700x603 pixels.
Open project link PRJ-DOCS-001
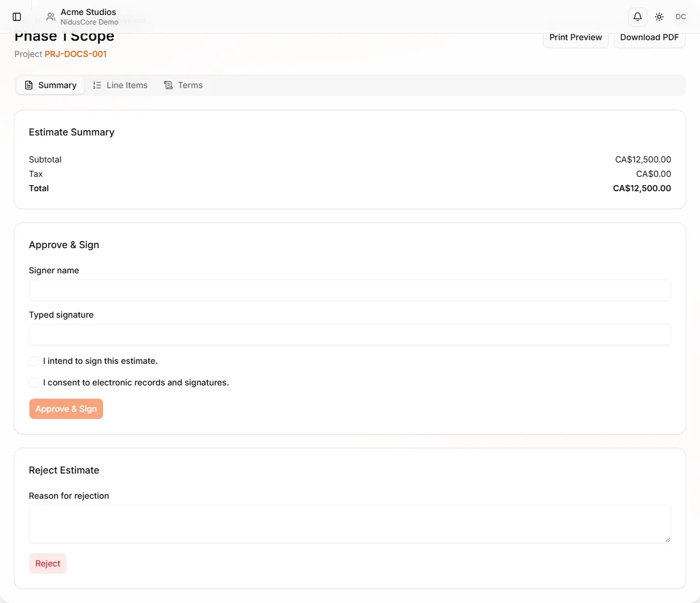tap(76, 54)
